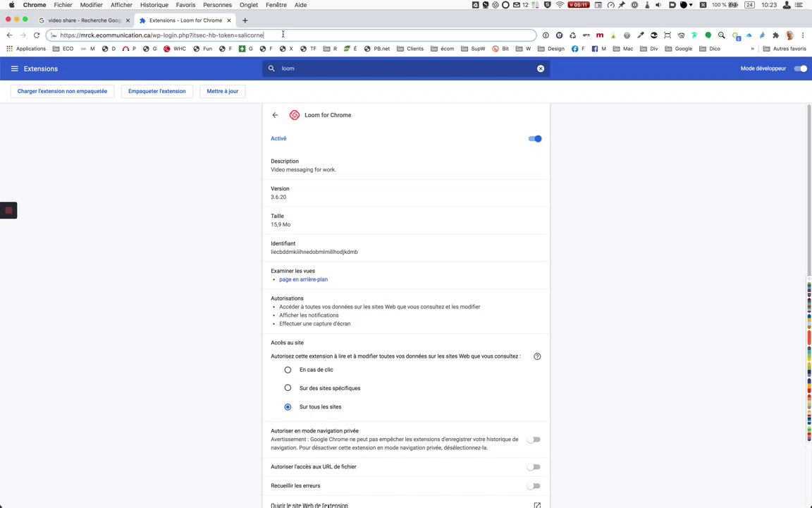The image size is (812, 508).
Task: Open the WHC bookmark
Action: coord(175,49)
